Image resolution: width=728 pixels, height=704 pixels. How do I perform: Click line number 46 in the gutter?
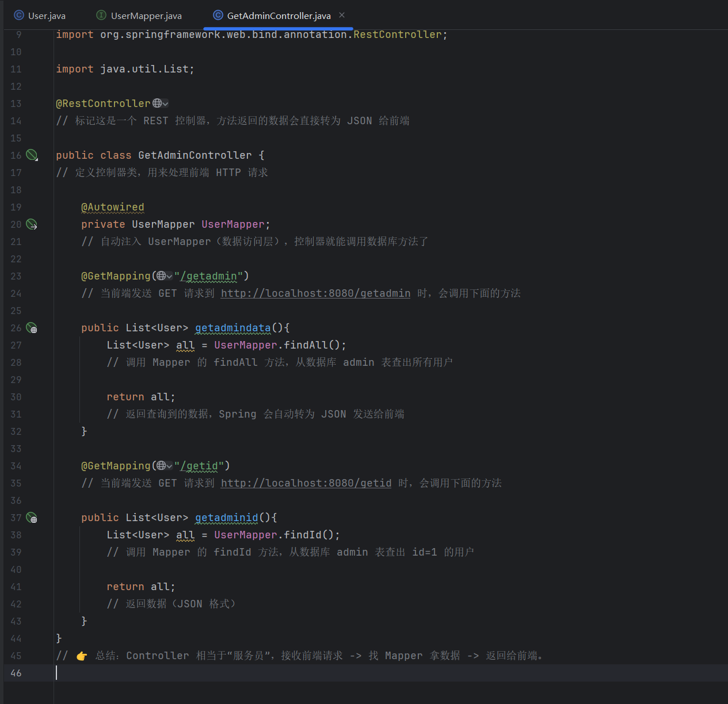point(16,673)
